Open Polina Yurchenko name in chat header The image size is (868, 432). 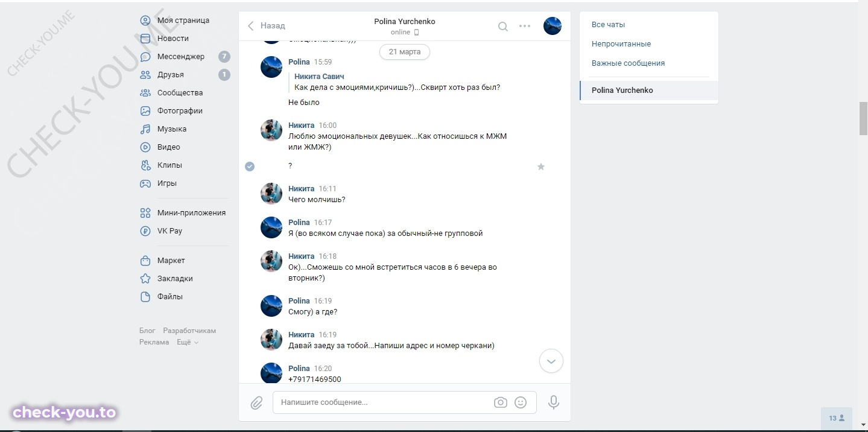(x=405, y=22)
